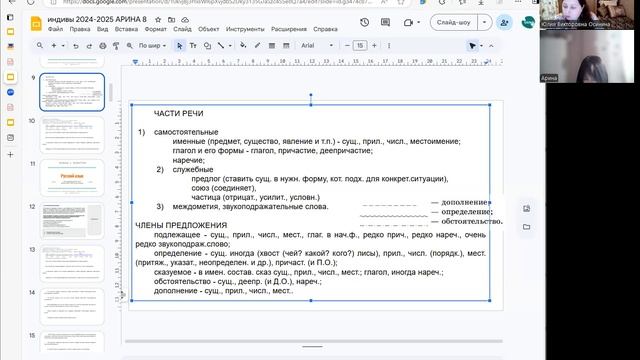Toggle the pointer mode arrow button

coord(472,46)
